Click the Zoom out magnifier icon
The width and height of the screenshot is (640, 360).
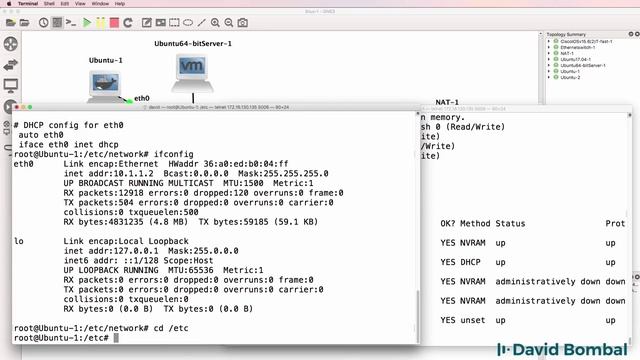point(229,22)
